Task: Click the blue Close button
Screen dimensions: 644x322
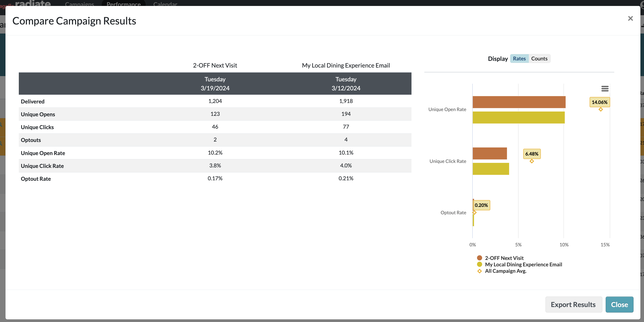Action: (619, 304)
